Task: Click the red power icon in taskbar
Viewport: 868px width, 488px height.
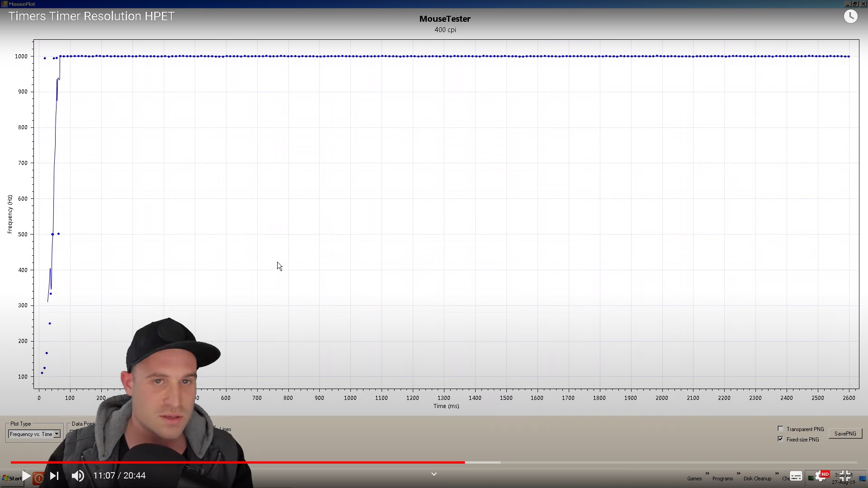Action: pos(38,478)
